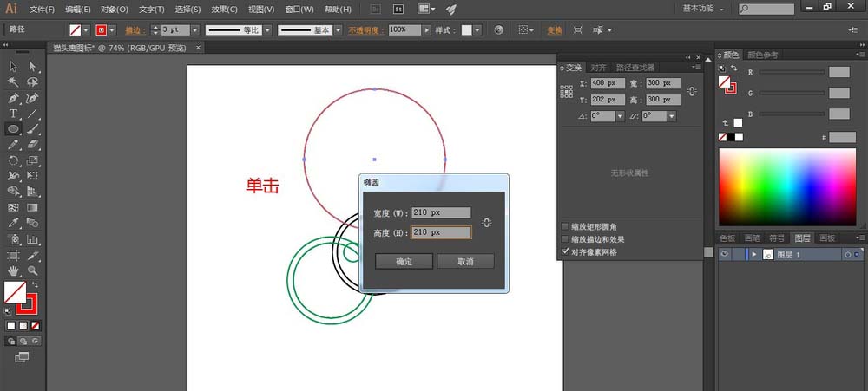Select the Perspective Grid tool
Viewport: 868px width, 391px height.
33,192
